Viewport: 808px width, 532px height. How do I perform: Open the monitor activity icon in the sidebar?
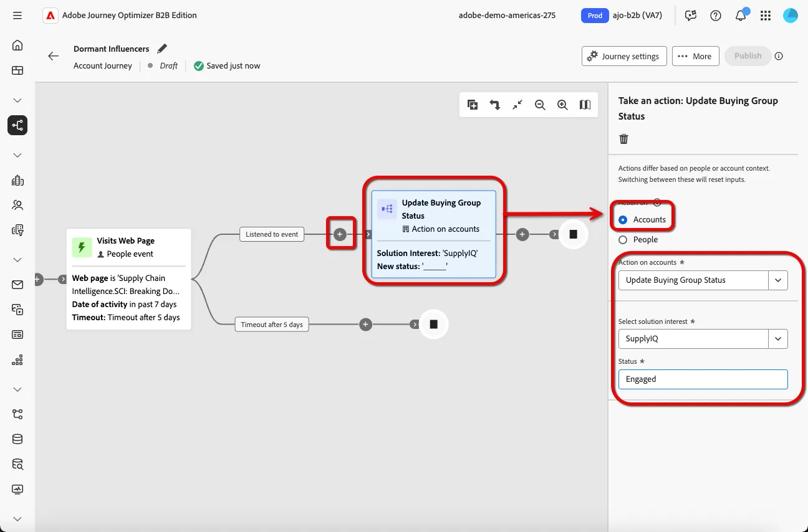(17, 490)
